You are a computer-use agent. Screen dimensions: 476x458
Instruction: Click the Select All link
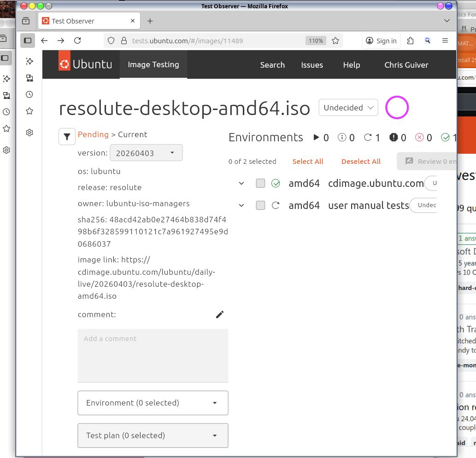point(308,162)
